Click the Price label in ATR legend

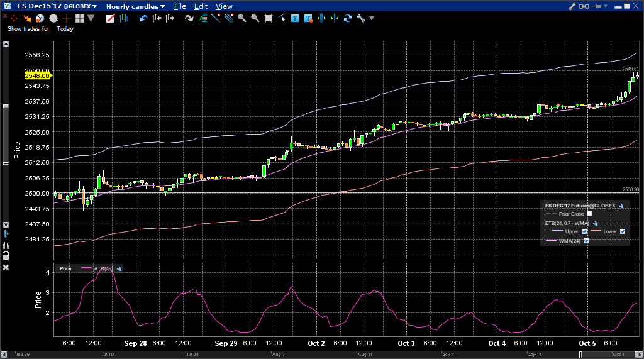(65, 268)
